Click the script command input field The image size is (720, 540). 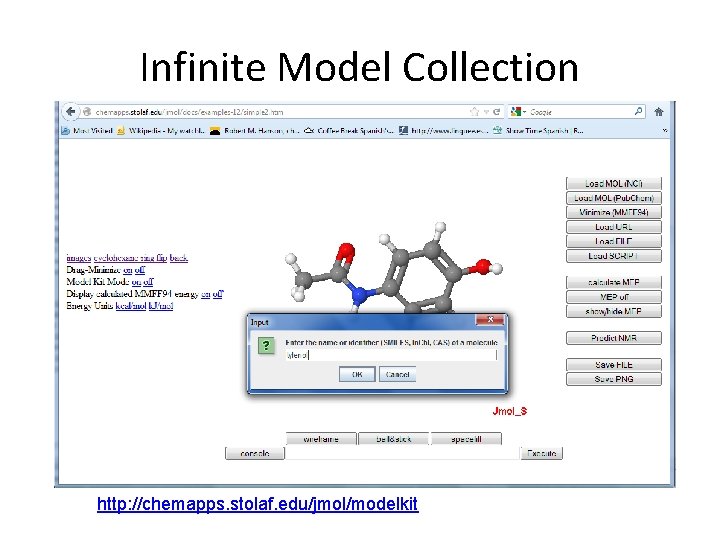tap(402, 453)
